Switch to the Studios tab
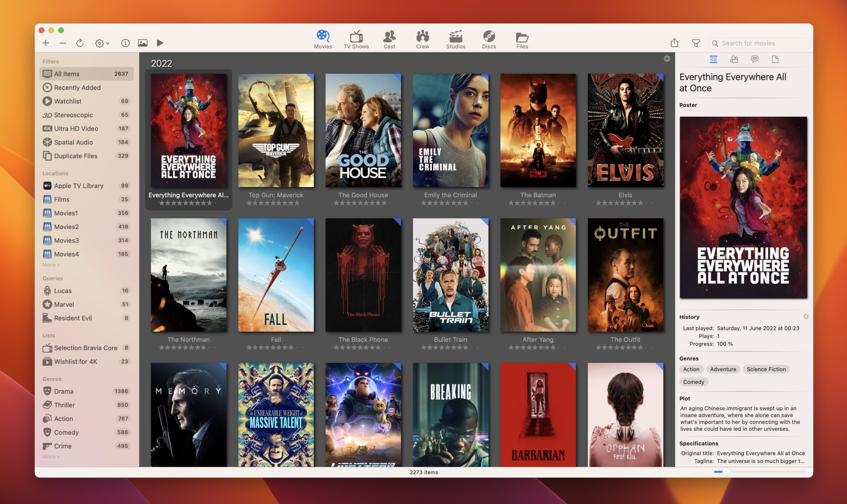Screen dimensions: 847x504 point(456,40)
